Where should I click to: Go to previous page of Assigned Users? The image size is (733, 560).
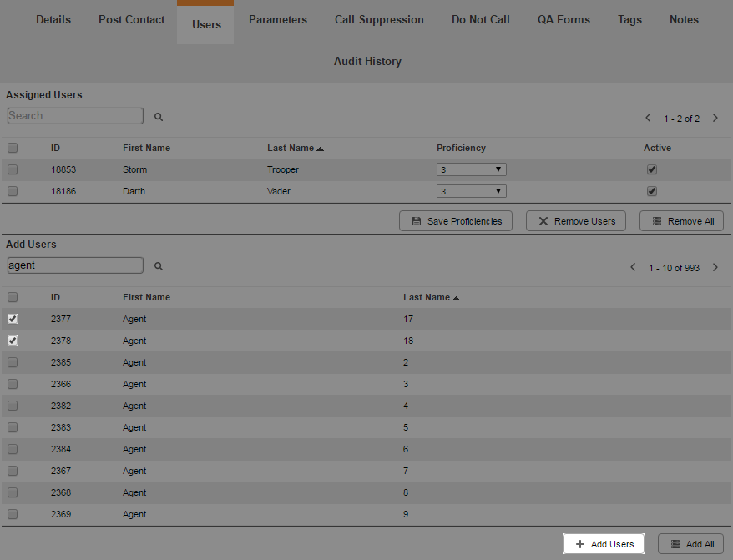(648, 118)
